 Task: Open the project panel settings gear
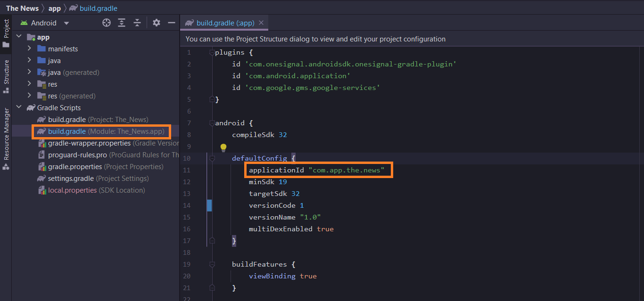(x=157, y=23)
